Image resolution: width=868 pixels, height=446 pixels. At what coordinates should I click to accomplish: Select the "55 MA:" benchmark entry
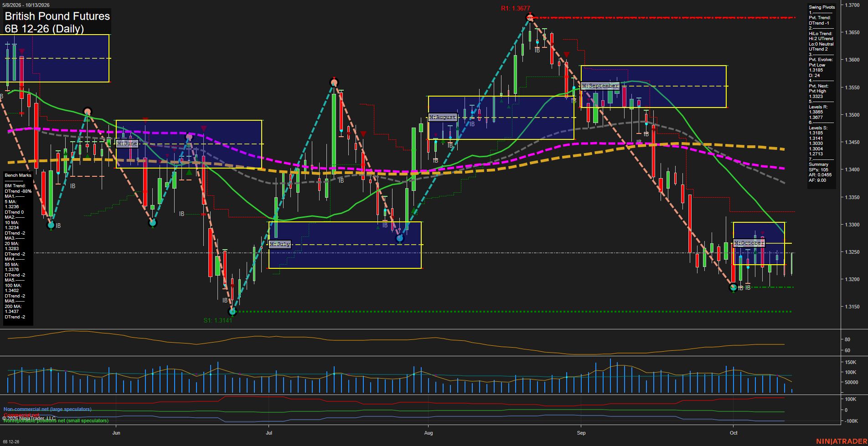coord(12,265)
